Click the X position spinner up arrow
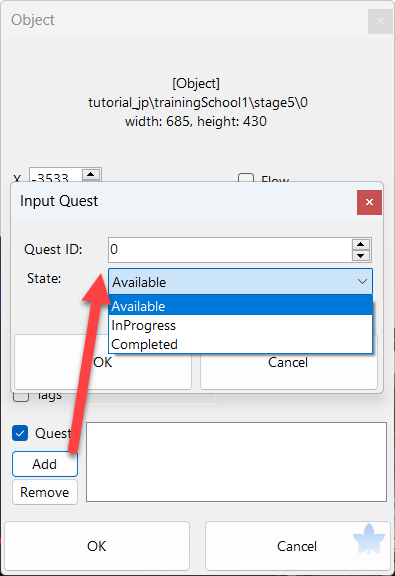395x576 pixels. click(x=91, y=174)
